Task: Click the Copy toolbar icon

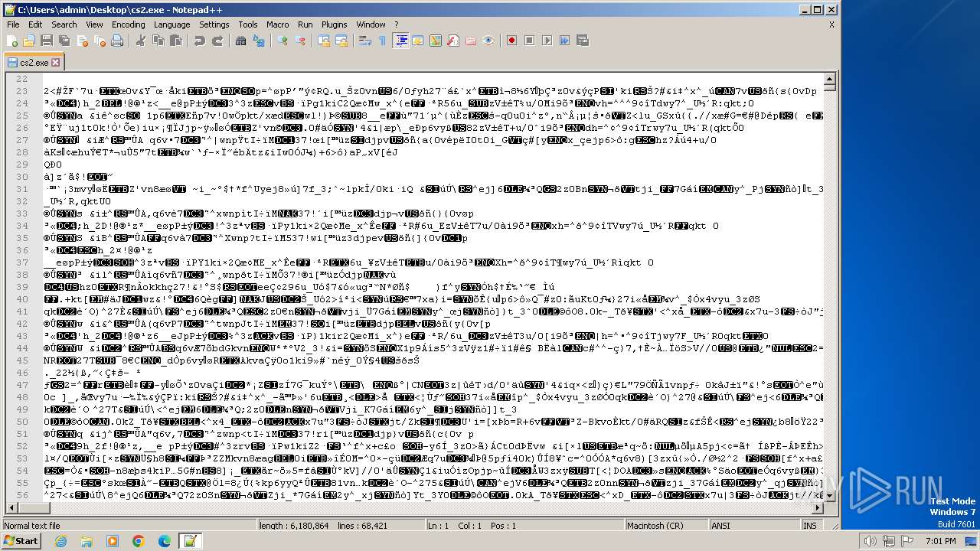Action: click(158, 41)
